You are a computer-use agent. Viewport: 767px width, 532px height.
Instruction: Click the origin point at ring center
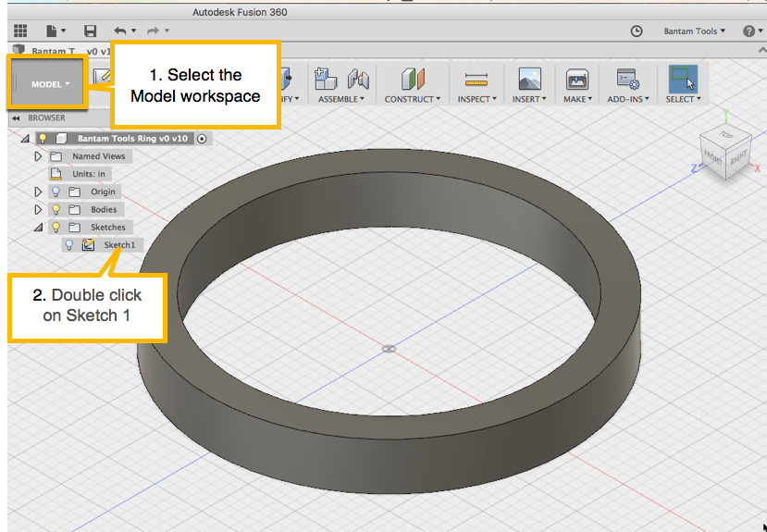[389, 349]
